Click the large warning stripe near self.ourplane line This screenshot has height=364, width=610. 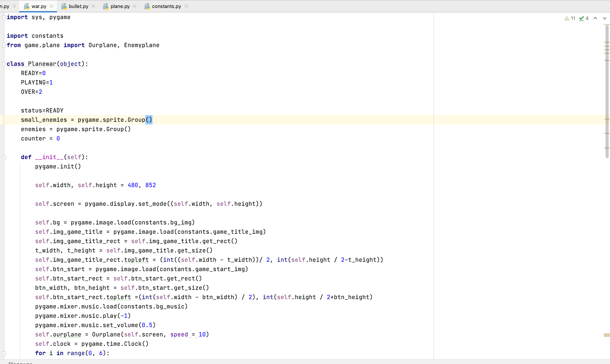click(x=607, y=335)
